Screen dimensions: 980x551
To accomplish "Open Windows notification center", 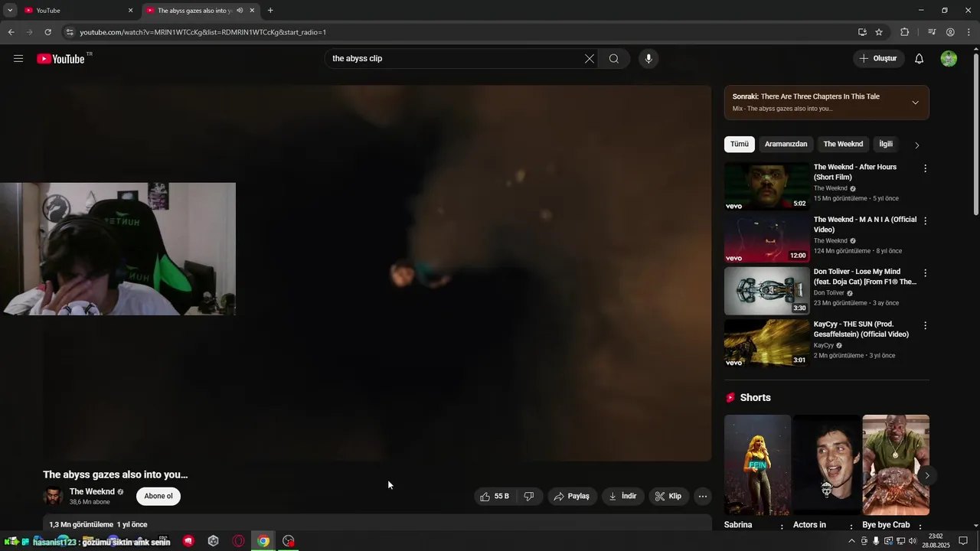I will [x=963, y=541].
